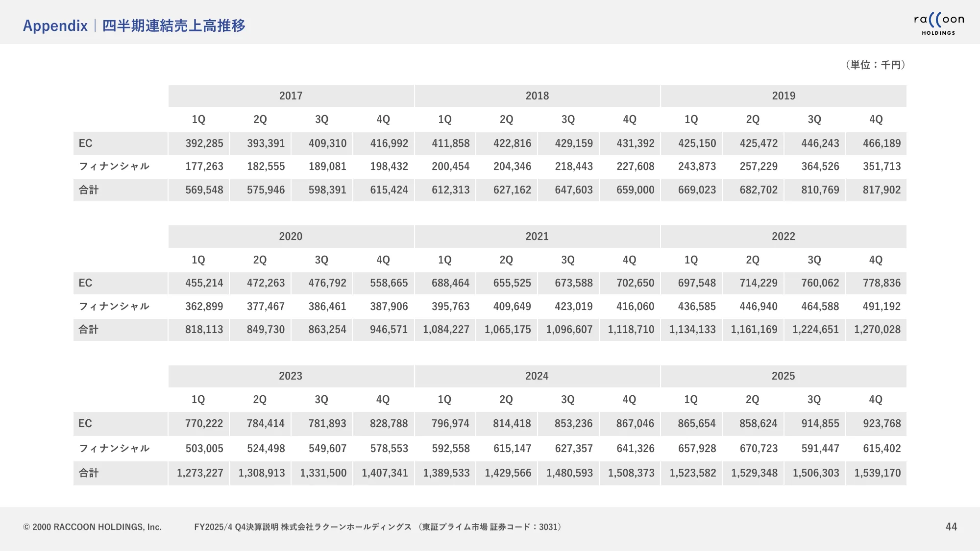This screenshot has width=980, height=551.
Task: Click 2025 3Q financial value 591,447
Action: tap(820, 449)
